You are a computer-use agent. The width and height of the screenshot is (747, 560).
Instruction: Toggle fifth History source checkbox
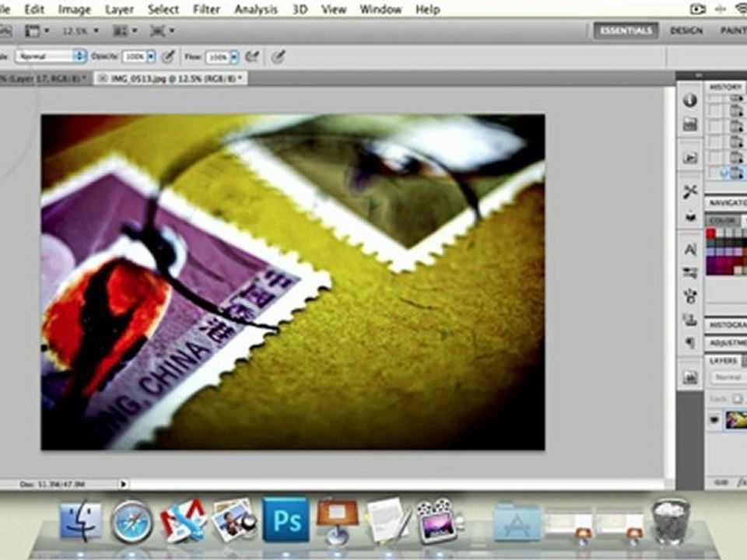[715, 156]
